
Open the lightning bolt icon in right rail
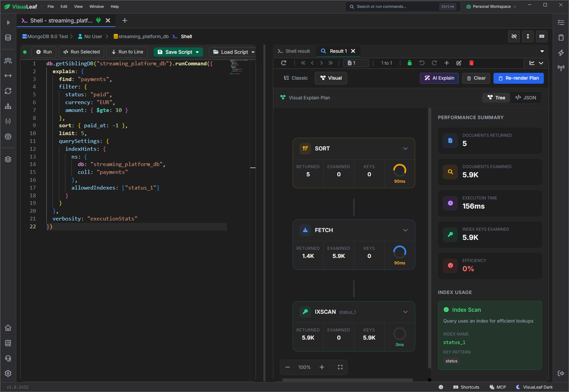tap(561, 53)
